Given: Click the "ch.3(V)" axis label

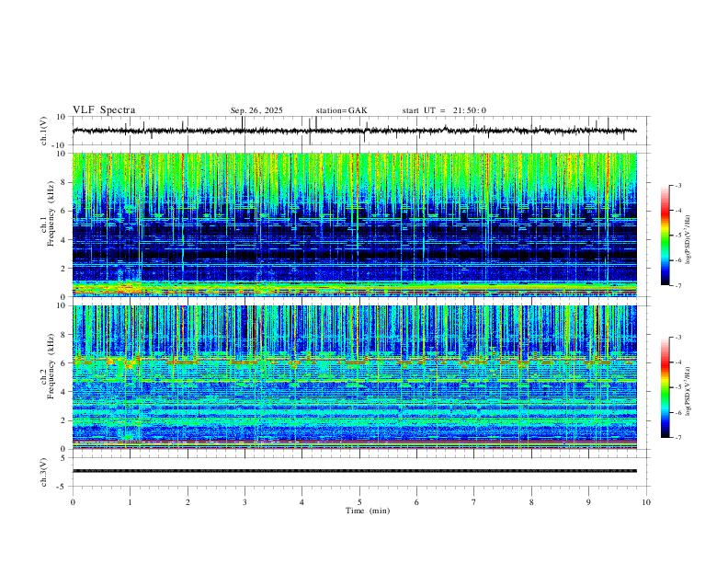Looking at the screenshot, I should pyautogui.click(x=44, y=472).
